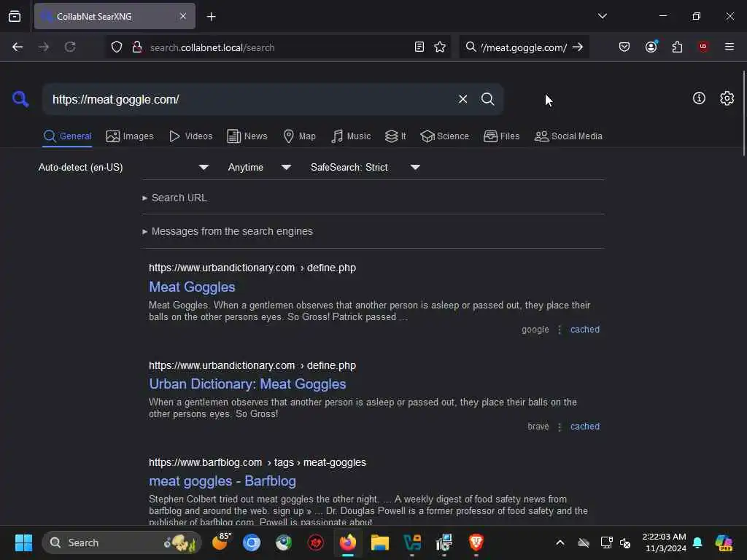Switch to the Social Media tab

click(568, 136)
